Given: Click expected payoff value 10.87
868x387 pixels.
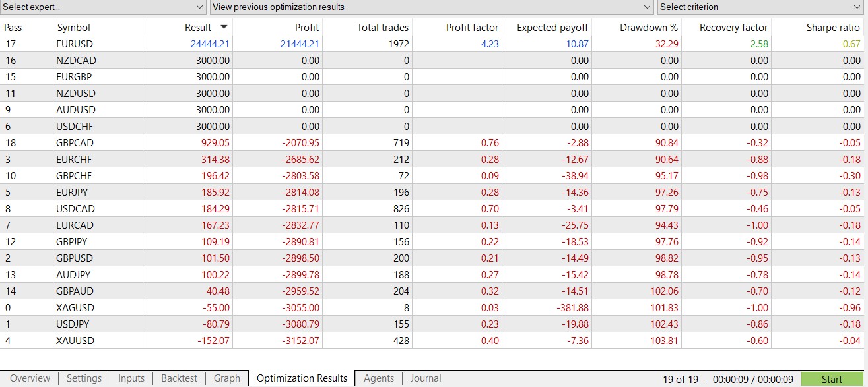Looking at the screenshot, I should [x=577, y=44].
